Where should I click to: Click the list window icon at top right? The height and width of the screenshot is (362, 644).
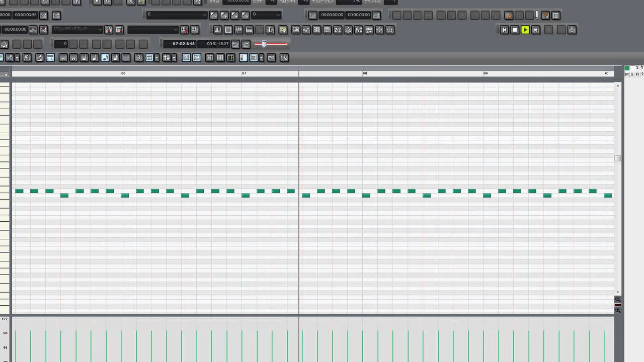(x=556, y=15)
